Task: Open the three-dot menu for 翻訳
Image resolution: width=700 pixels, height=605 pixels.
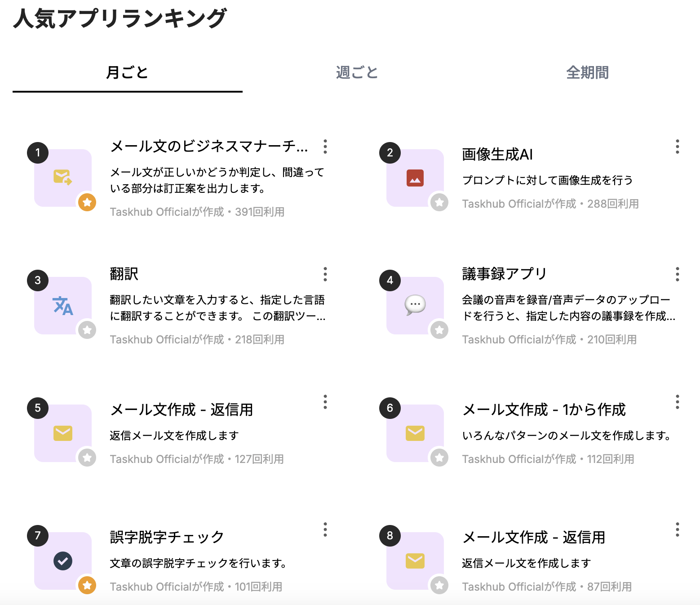Action: click(325, 274)
